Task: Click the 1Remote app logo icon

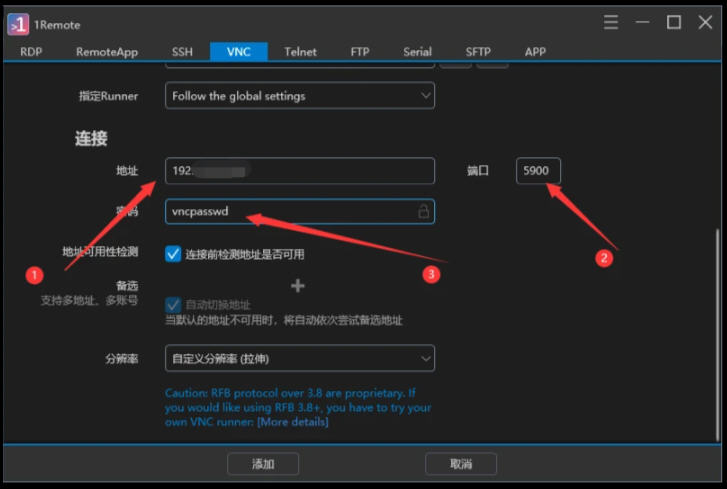Action: (18, 24)
